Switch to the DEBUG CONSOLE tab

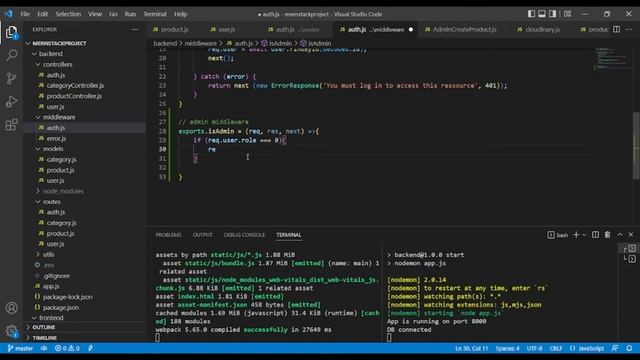244,235
